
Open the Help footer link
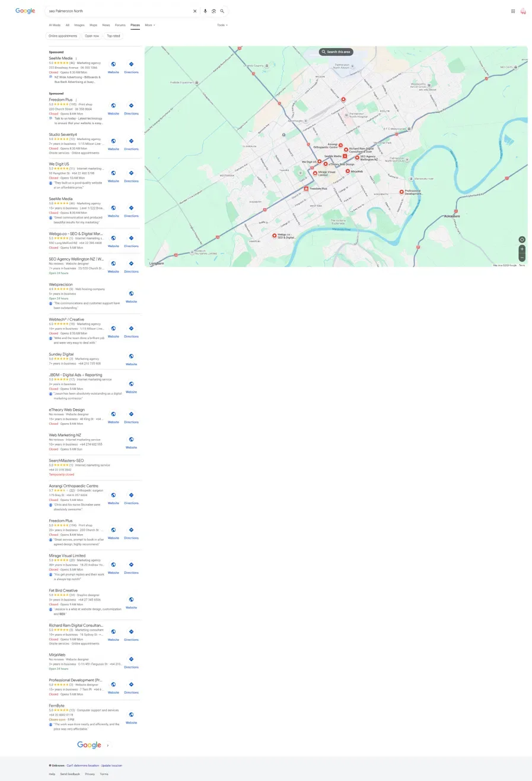(x=52, y=774)
